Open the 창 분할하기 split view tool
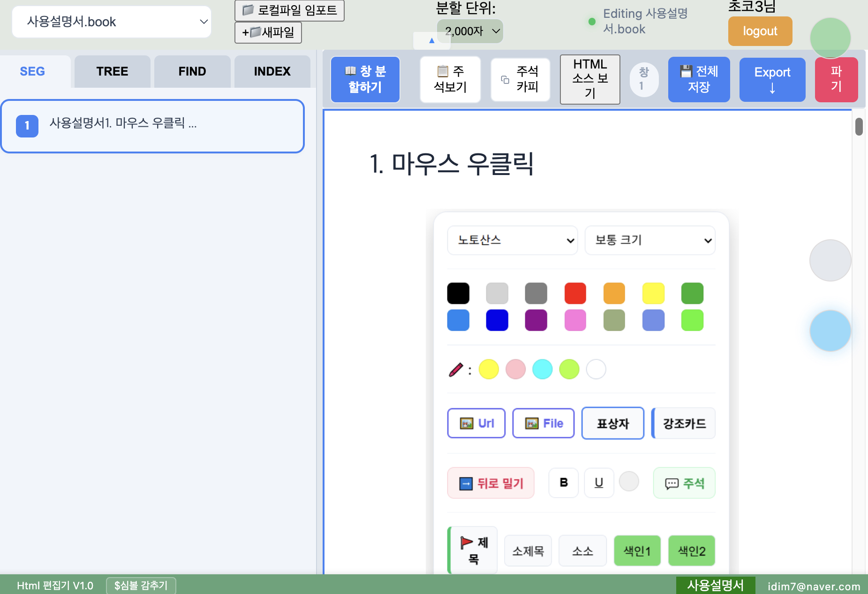Image resolution: width=868 pixels, height=594 pixels. tap(365, 79)
